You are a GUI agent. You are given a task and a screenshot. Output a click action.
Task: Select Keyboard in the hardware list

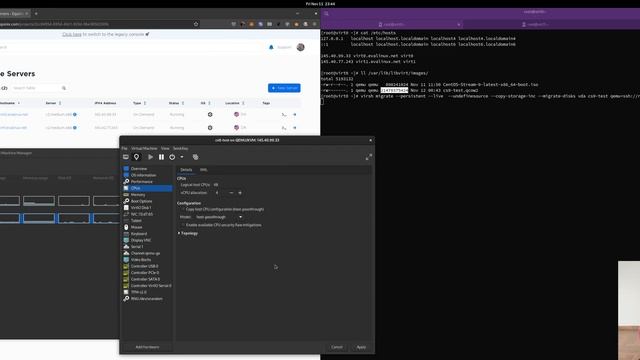point(147,234)
